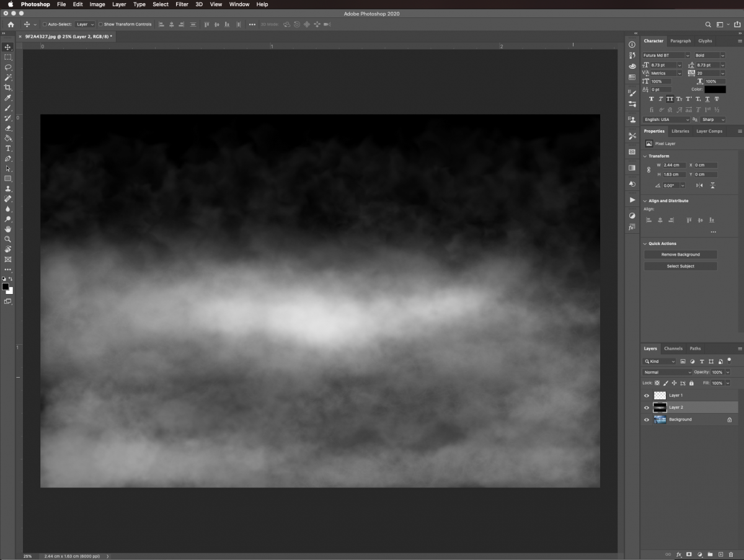The height and width of the screenshot is (560, 744).
Task: Select the Zoom tool in the toolbar
Action: pos(8,239)
